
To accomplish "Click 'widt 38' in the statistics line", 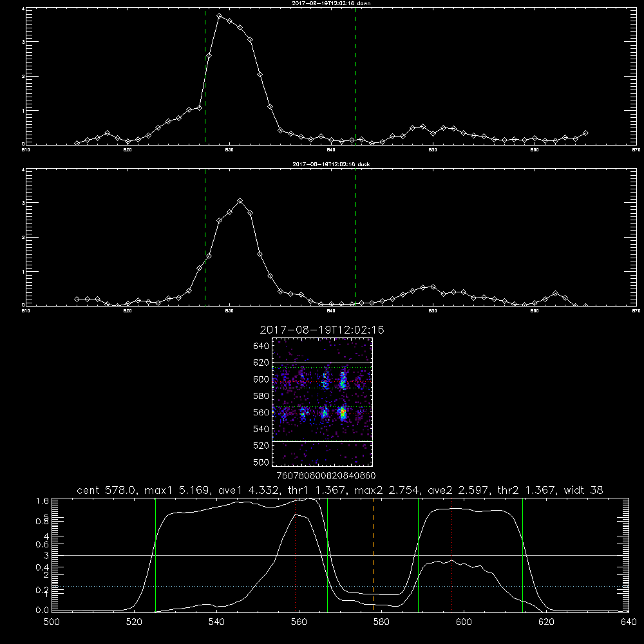I will click(x=583, y=490).
